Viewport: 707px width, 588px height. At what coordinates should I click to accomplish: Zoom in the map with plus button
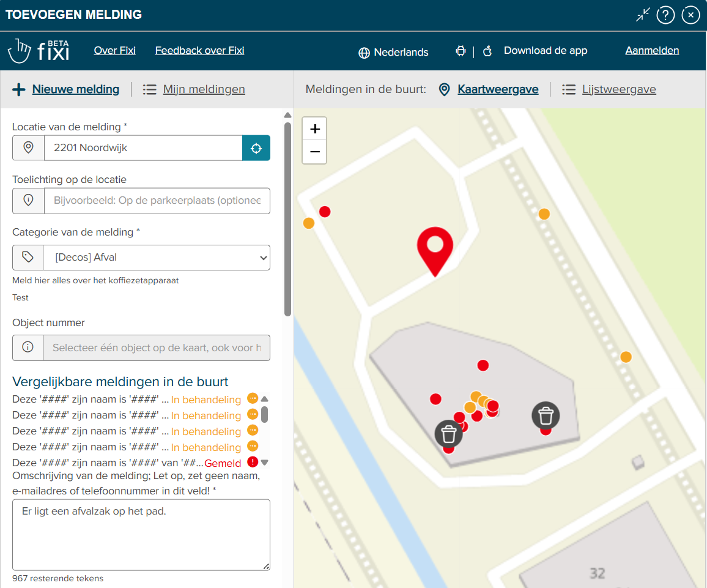tap(315, 129)
